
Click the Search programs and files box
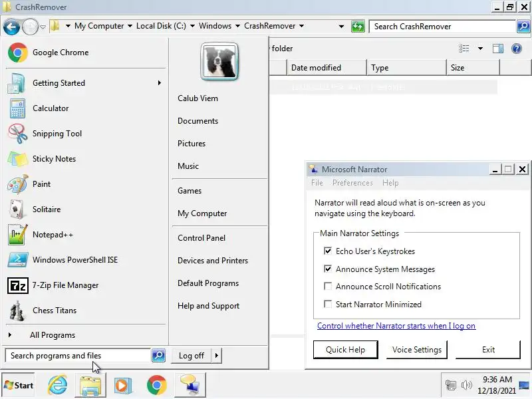tap(78, 356)
